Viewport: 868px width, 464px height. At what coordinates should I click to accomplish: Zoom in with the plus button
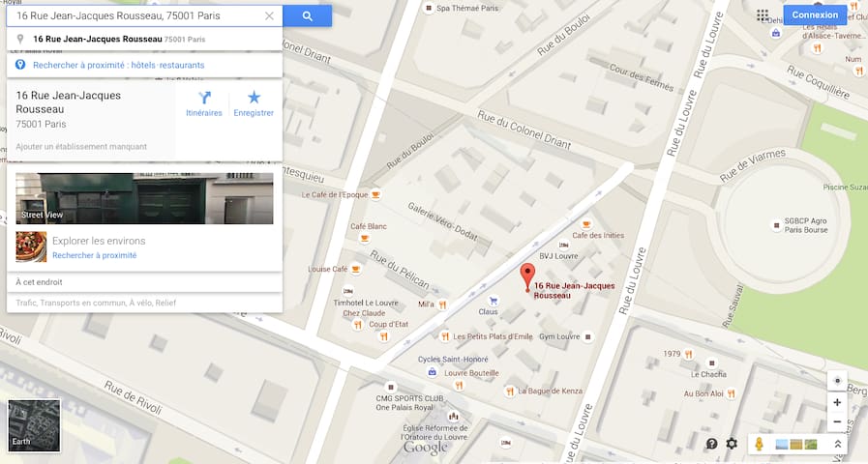[837, 402]
